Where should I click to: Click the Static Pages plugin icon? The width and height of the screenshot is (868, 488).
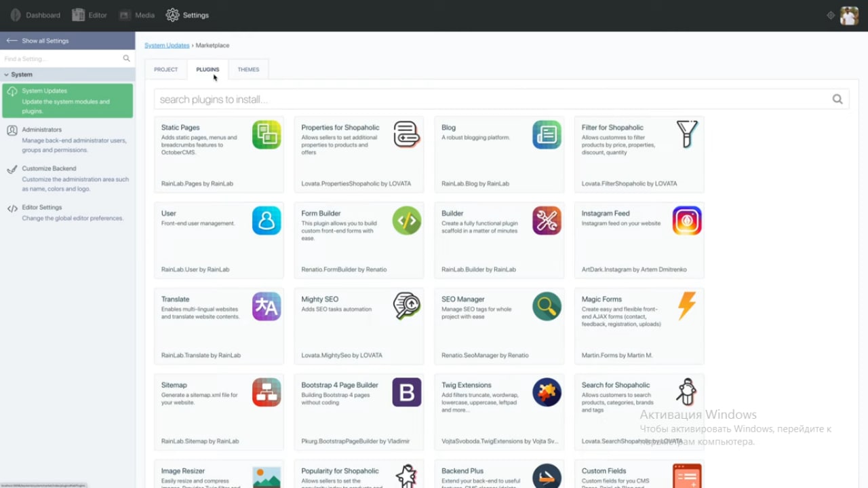point(267,134)
